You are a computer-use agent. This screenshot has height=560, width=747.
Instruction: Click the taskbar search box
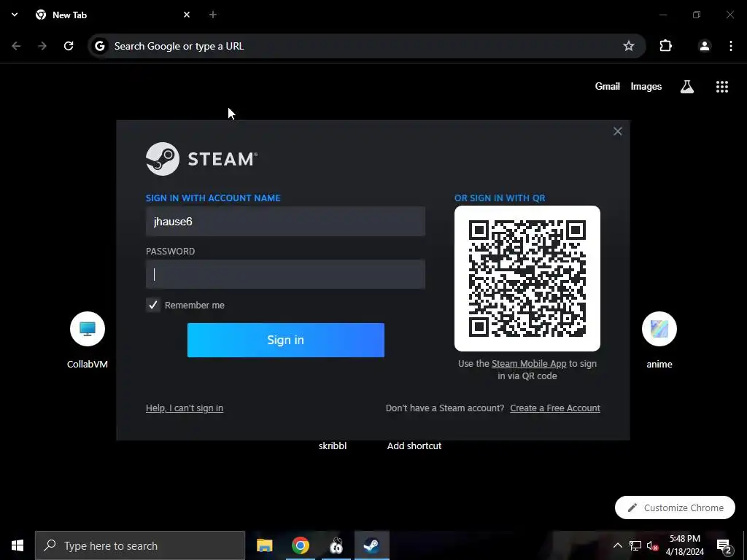[140, 545]
